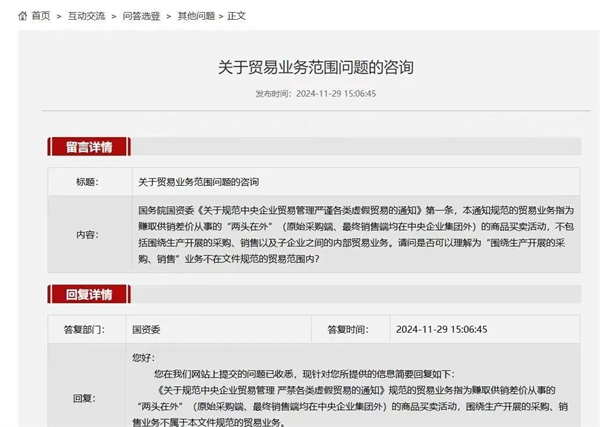The height and width of the screenshot is (427, 600).
Task: Click the message title value in table
Action: click(198, 182)
